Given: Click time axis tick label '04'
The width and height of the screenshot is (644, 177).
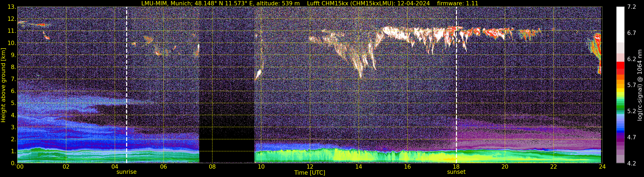Looking at the screenshot, I should click(x=115, y=167).
